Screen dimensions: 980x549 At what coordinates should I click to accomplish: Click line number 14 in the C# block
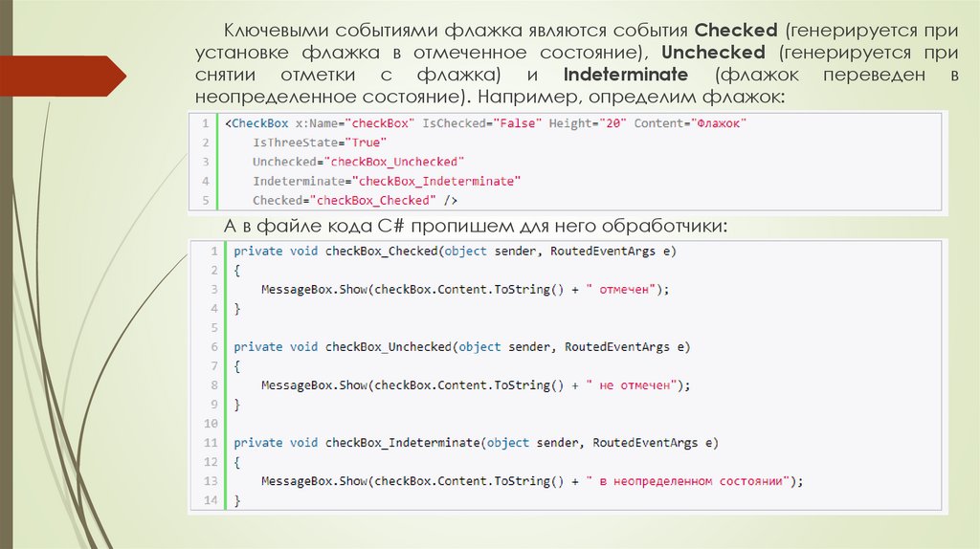coord(211,500)
